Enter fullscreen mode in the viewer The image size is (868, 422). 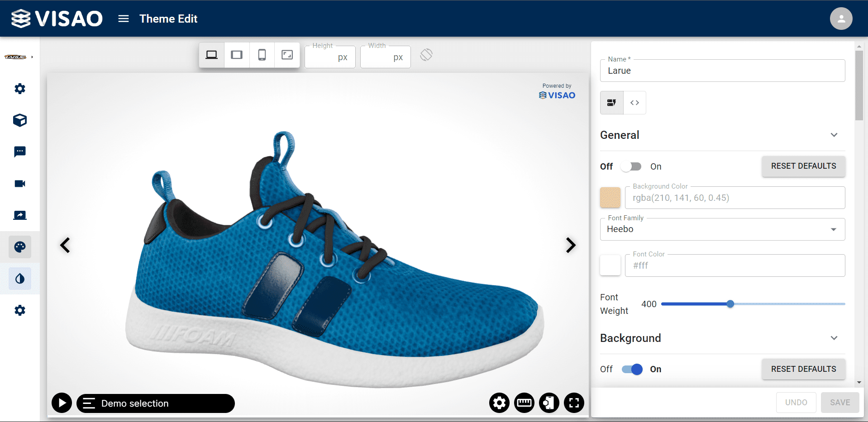click(x=573, y=403)
